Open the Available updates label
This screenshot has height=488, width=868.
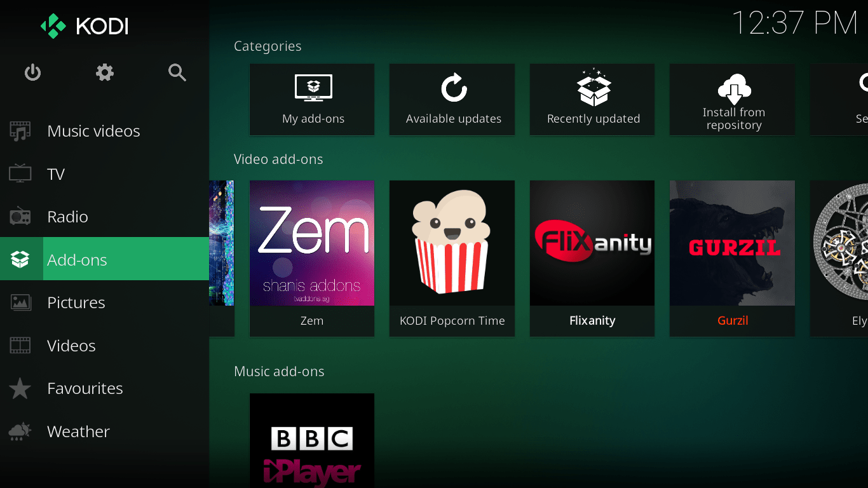coord(454,119)
